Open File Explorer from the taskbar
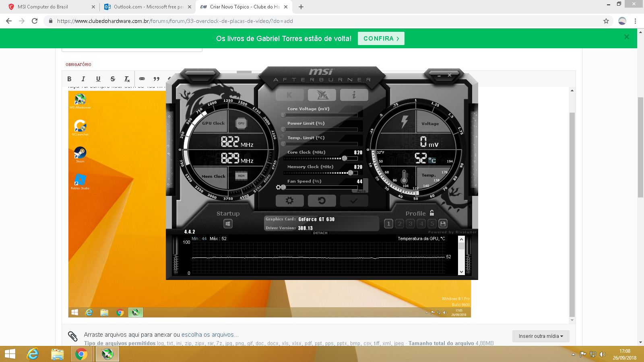Image resolution: width=644 pixels, height=362 pixels. point(58,354)
